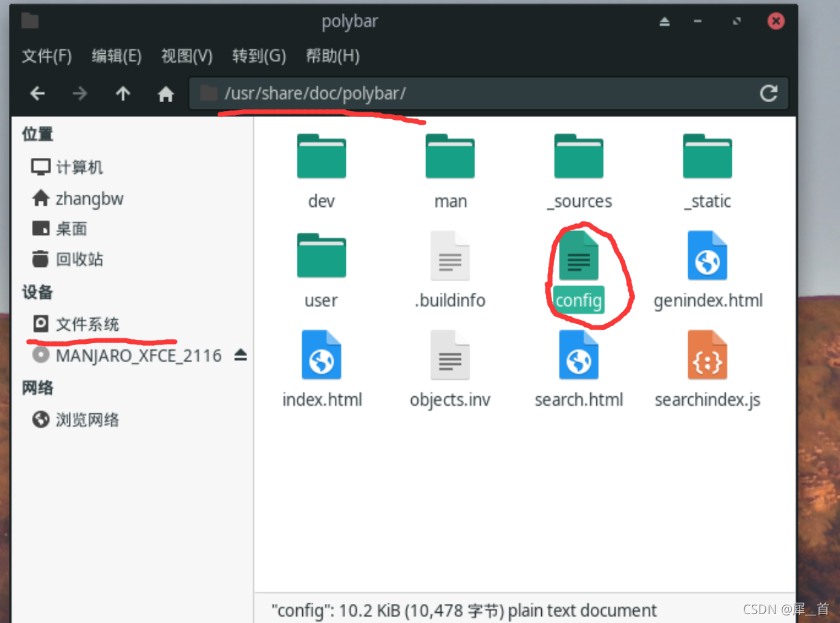Open the user folder
The image size is (840, 623).
click(321, 256)
